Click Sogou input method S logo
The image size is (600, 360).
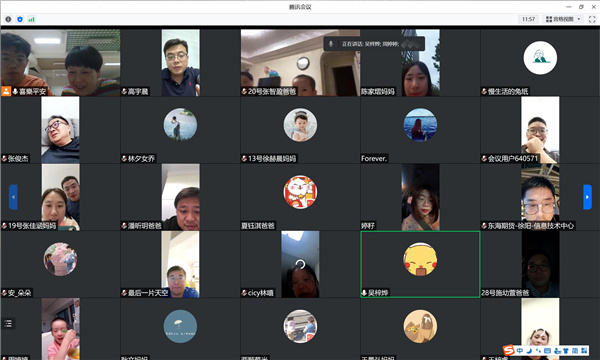click(509, 350)
